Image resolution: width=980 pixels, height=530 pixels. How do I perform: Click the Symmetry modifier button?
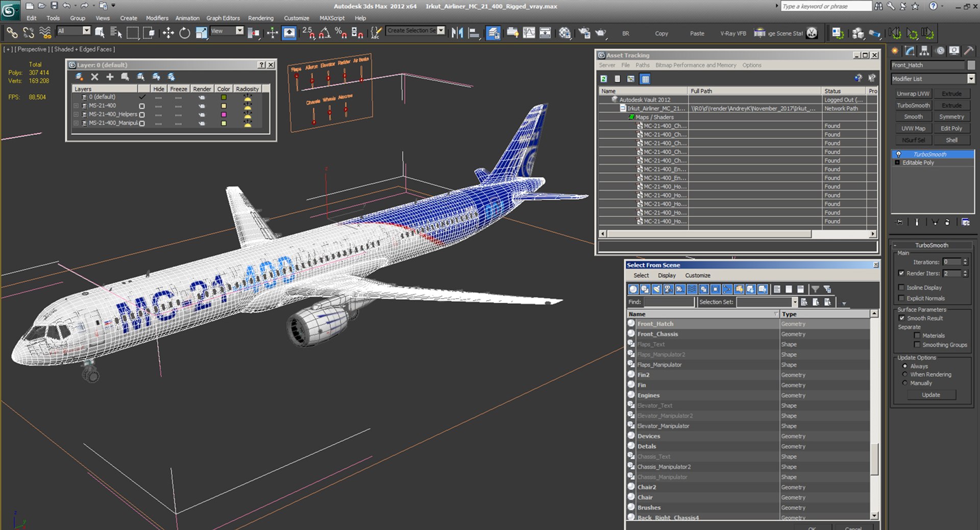[x=951, y=117]
